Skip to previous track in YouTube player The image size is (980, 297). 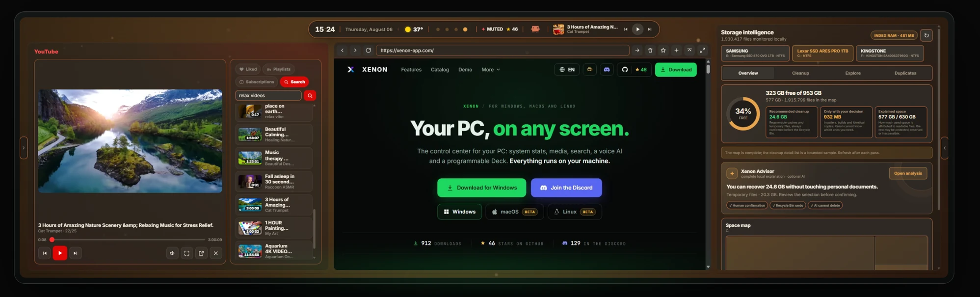click(x=44, y=253)
